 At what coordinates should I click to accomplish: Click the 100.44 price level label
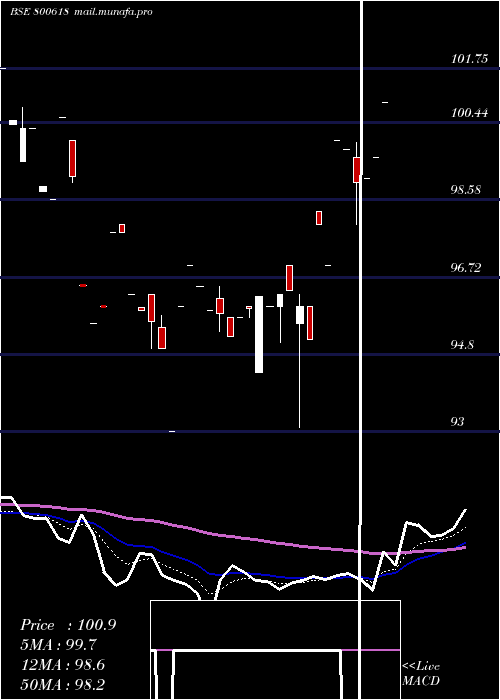pos(469,112)
